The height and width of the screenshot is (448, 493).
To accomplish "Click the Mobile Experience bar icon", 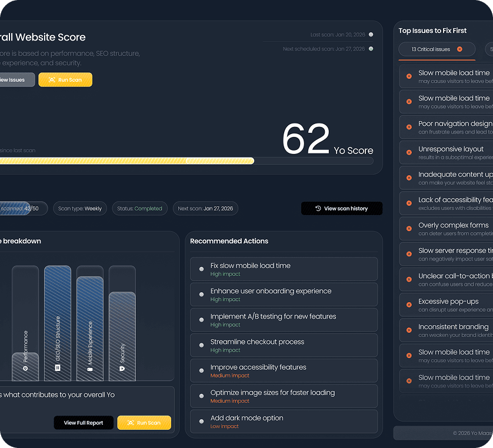I will tap(90, 369).
